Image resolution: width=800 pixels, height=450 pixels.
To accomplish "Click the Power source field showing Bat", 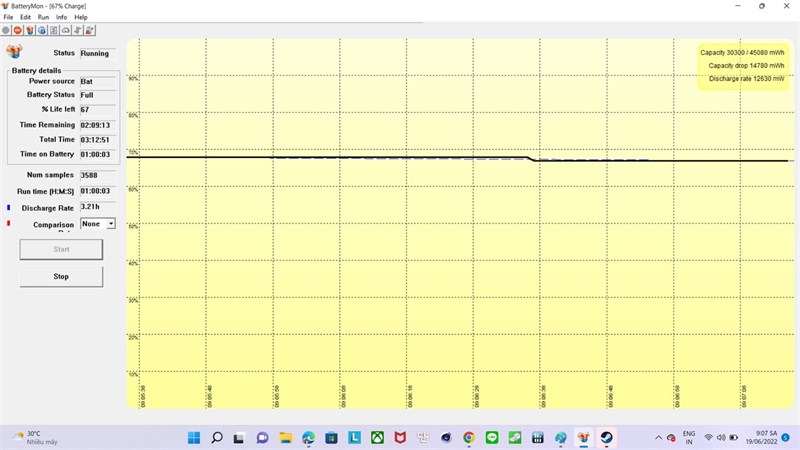I will tap(98, 81).
